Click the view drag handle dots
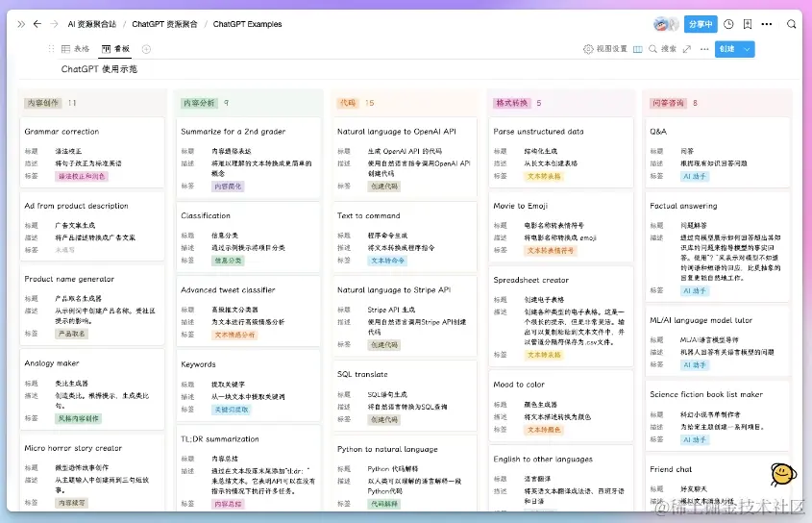This screenshot has width=812, height=523. 51,49
